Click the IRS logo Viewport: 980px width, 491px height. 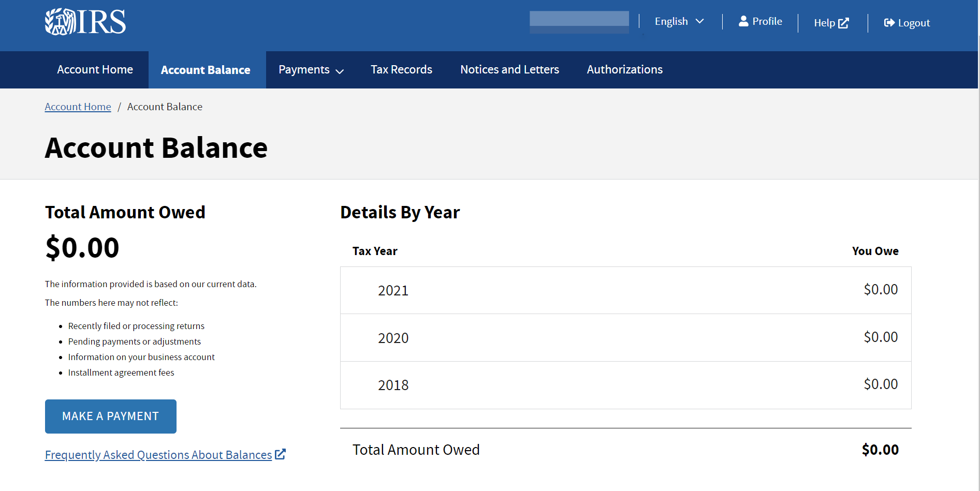pyautogui.click(x=85, y=22)
